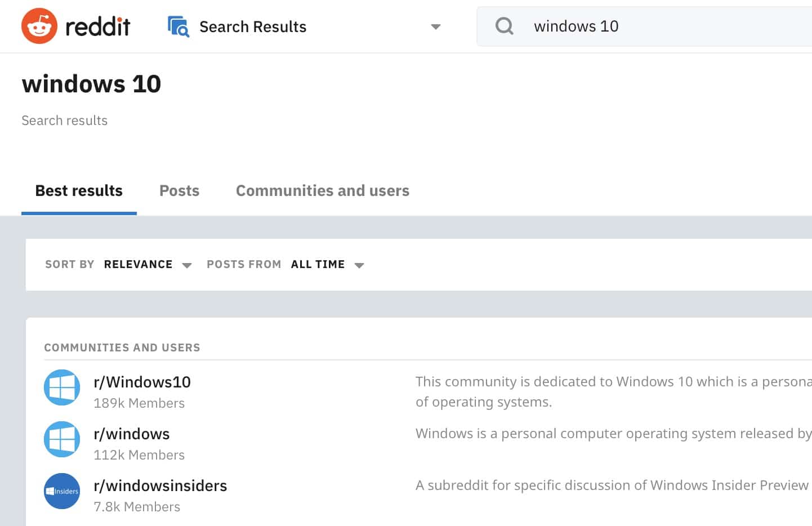Click the 189k Members text

pos(139,403)
